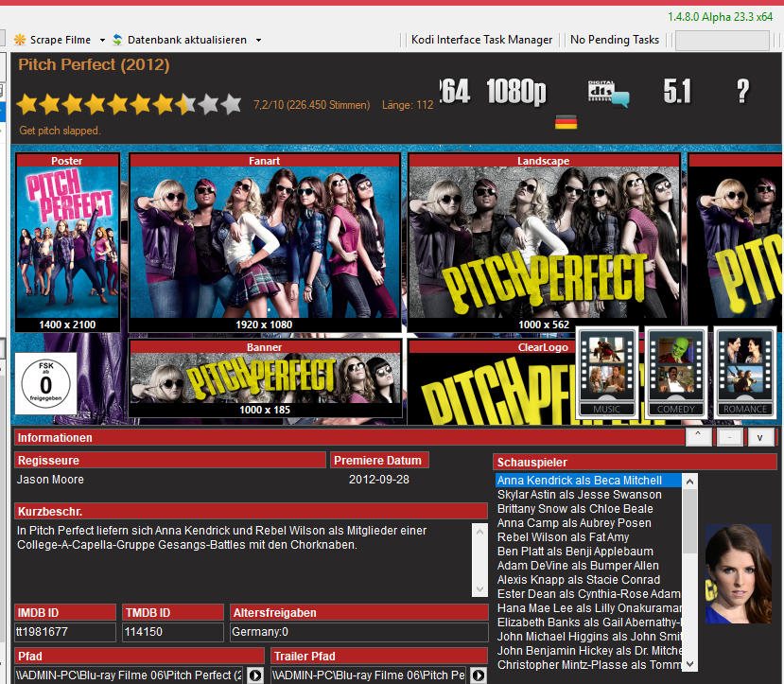This screenshot has width=784, height=684.
Task: Select the Elizabeth Banks actor row
Action: pyautogui.click(x=588, y=623)
